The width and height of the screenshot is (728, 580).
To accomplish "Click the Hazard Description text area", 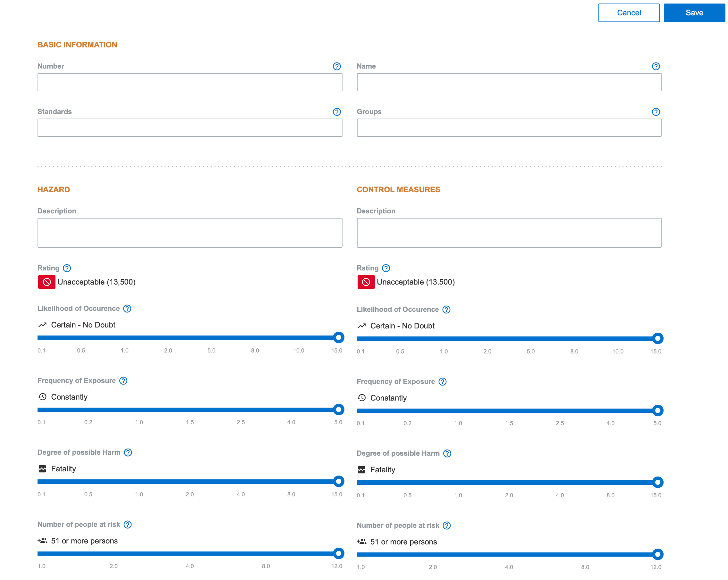I will 190,233.
